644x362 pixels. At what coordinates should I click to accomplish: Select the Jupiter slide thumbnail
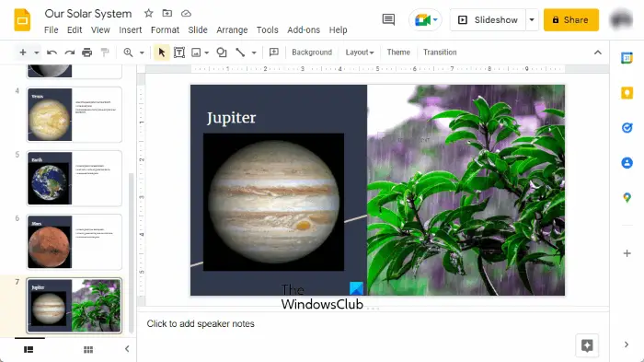pos(75,306)
